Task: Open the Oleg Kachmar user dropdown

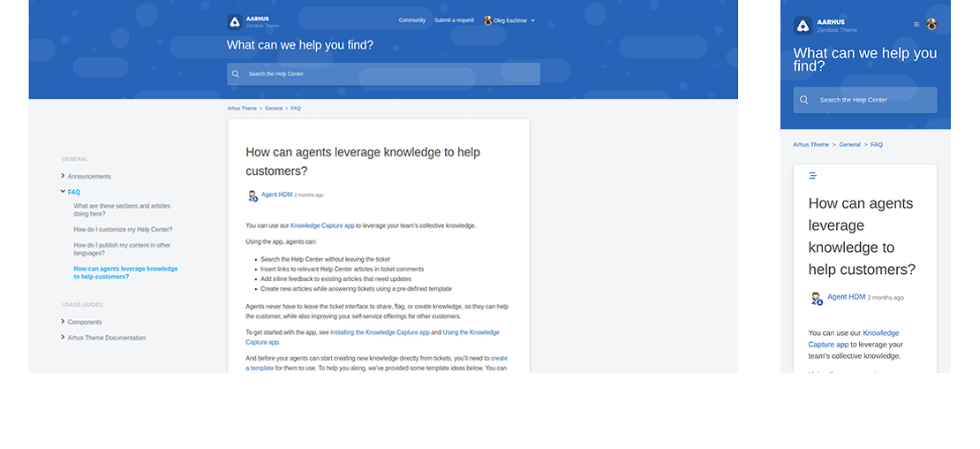Action: (x=510, y=20)
